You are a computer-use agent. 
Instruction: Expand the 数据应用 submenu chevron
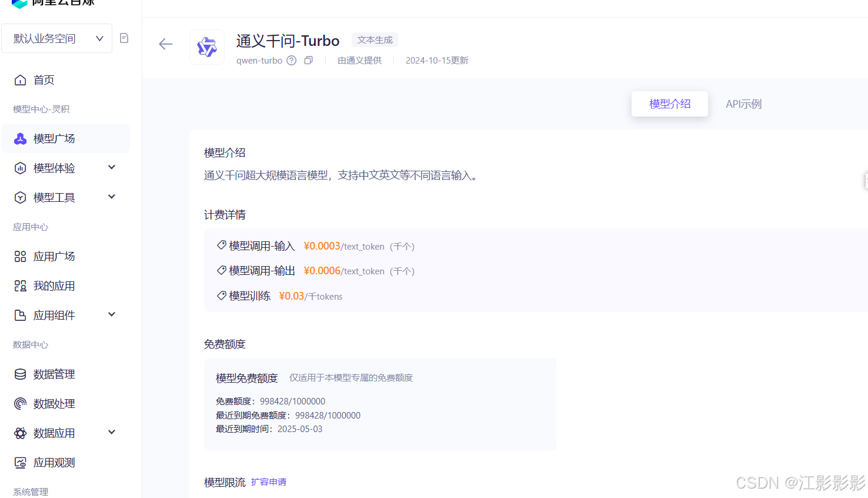point(112,433)
